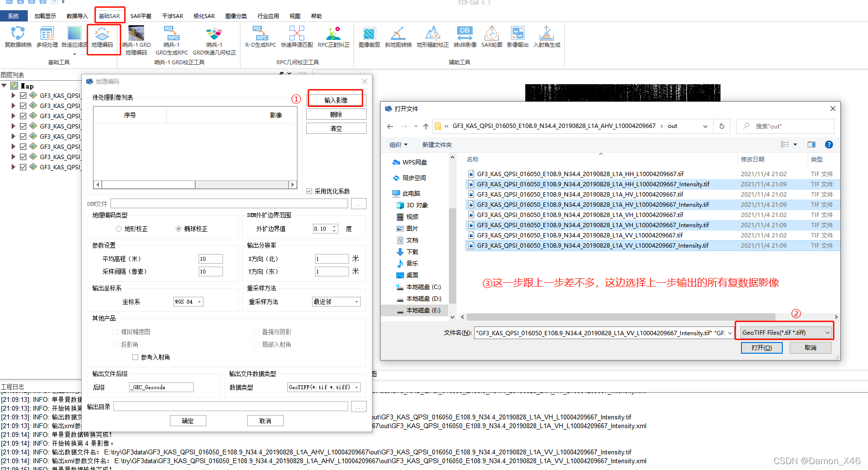Image resolution: width=868 pixels, height=470 pixels.
Task: Select the 地理编码 ribbon tool
Action: click(102, 37)
